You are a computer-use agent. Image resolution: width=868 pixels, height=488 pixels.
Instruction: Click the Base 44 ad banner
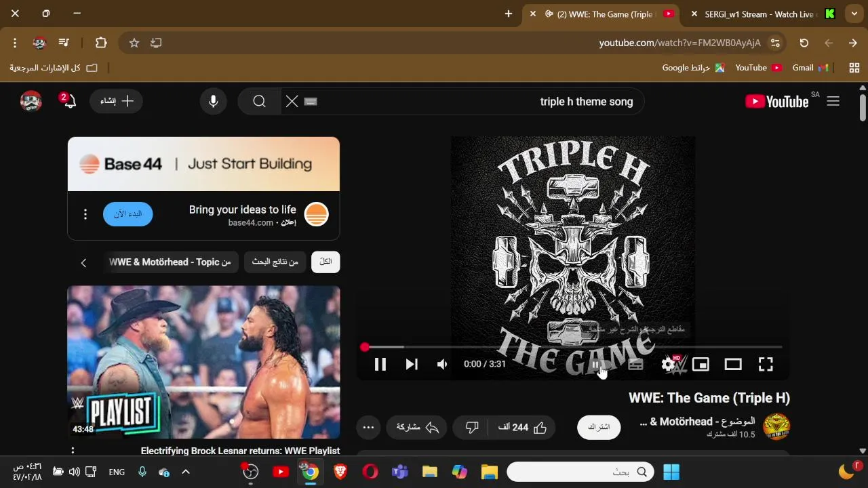click(x=203, y=164)
